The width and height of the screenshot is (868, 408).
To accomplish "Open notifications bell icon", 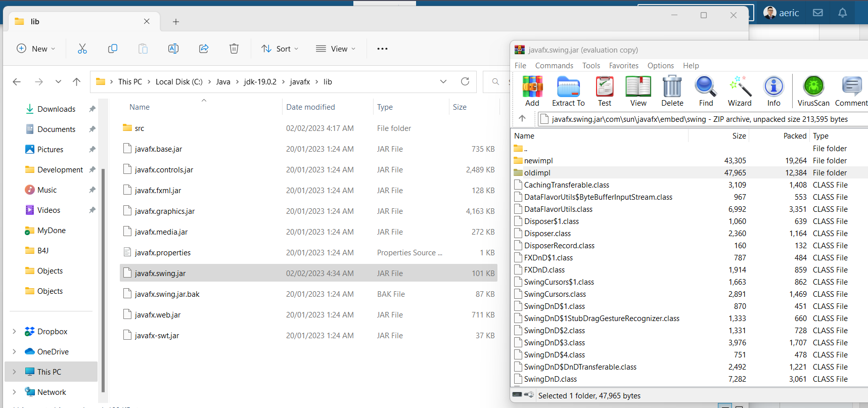I will pos(842,13).
